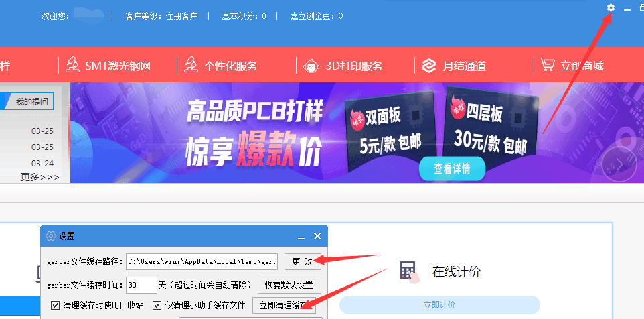Viewport: 644px width, 319px height.
Task: Expand list via 更多>>> link
Action: point(40,177)
